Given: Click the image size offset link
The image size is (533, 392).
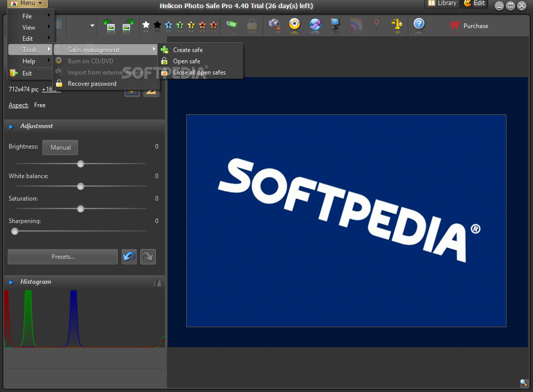Looking at the screenshot, I should [51, 89].
